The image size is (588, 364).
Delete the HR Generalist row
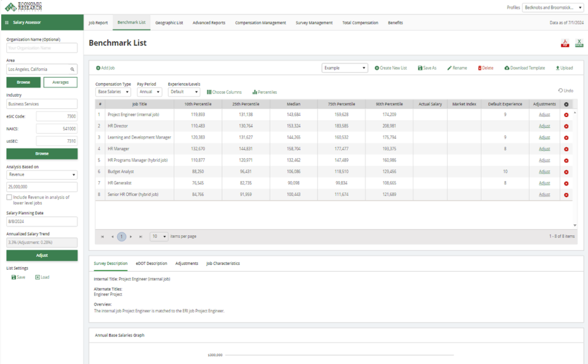[566, 184]
